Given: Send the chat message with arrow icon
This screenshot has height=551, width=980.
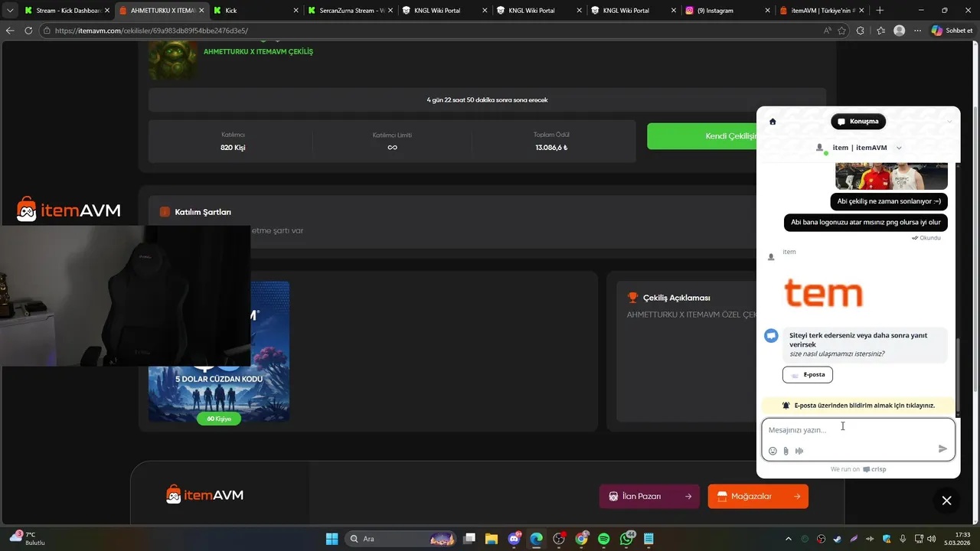Looking at the screenshot, I should (x=942, y=449).
